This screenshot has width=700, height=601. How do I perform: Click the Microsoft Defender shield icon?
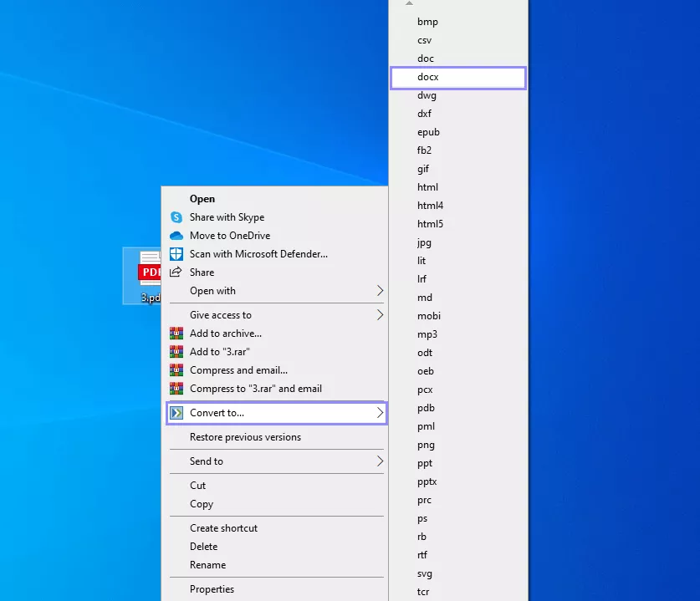click(176, 254)
